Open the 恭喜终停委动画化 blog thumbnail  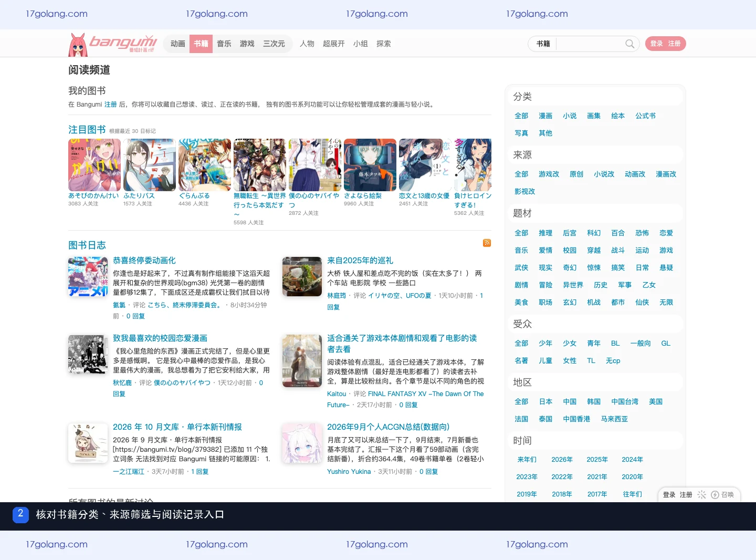point(88,277)
